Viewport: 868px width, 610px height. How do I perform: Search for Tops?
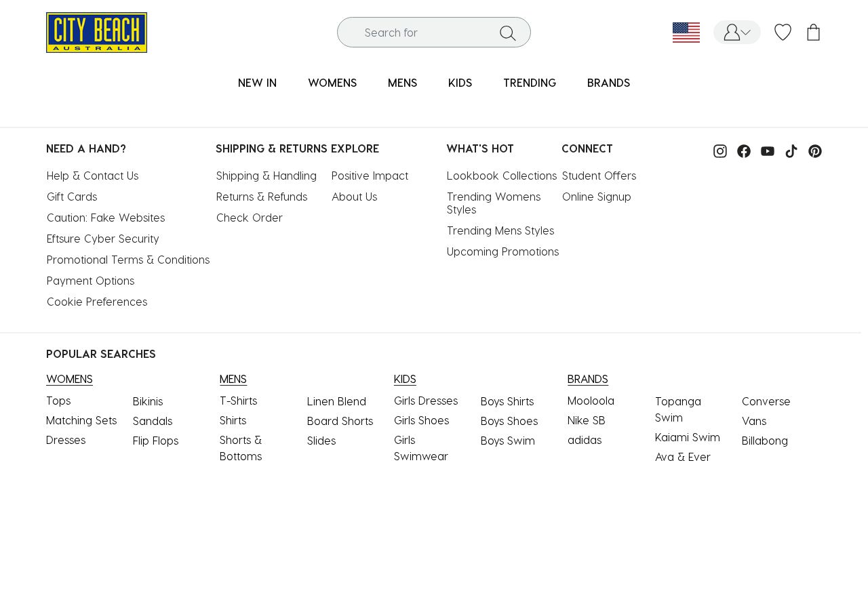(x=58, y=401)
